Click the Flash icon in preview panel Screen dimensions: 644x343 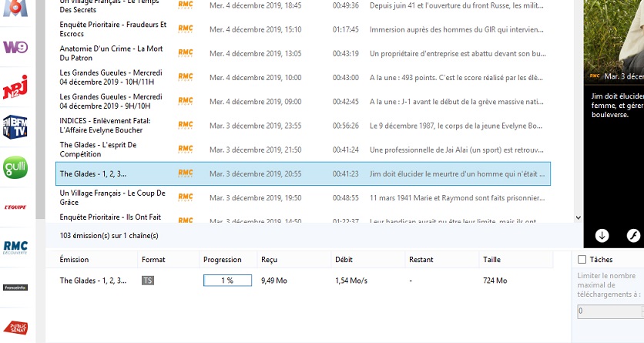pyautogui.click(x=633, y=235)
